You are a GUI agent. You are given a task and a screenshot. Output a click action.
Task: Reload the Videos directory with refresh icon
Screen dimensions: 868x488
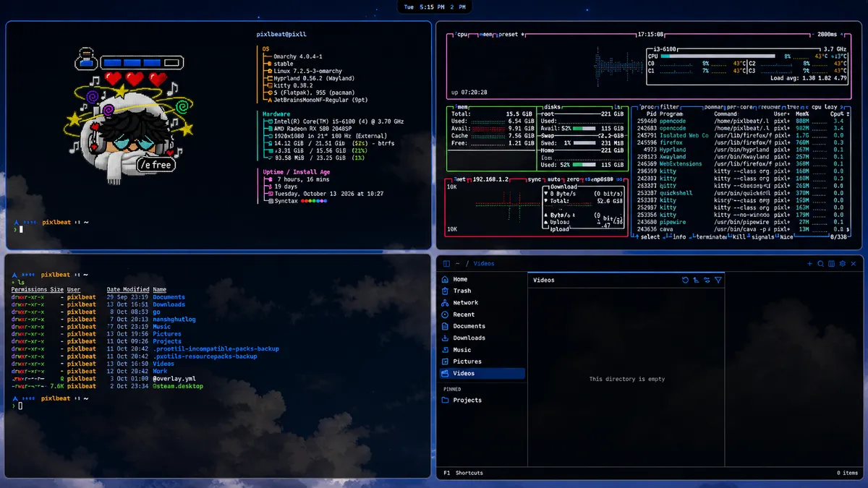(686, 280)
